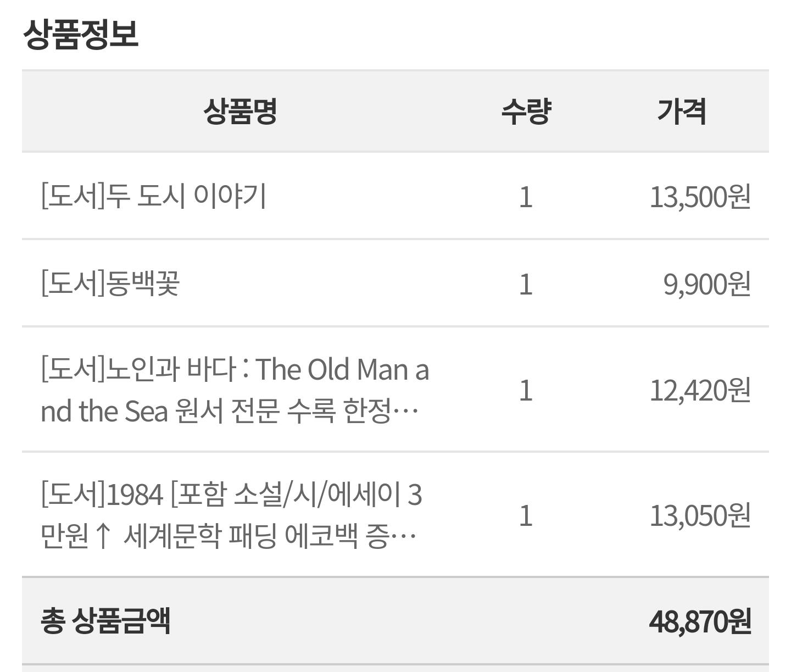This screenshot has height=672, width=791.
Task: Open the 노인과 바다 Old Man book title
Action: tap(235, 369)
